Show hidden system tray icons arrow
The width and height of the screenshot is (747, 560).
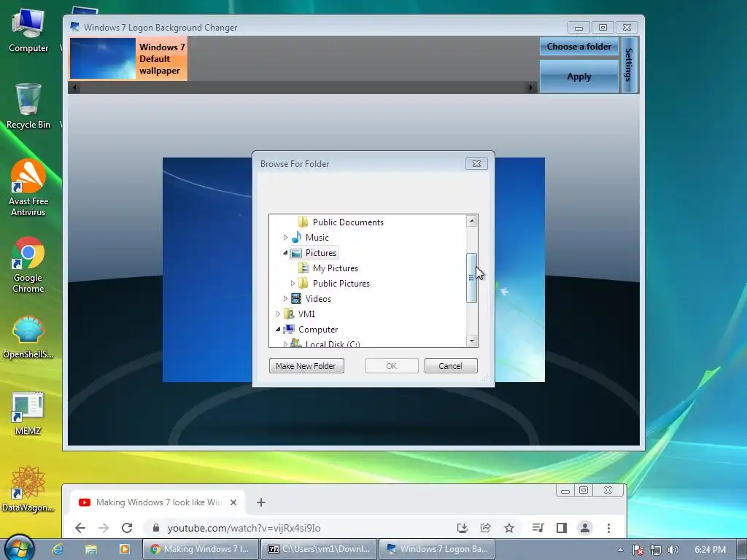click(x=620, y=550)
